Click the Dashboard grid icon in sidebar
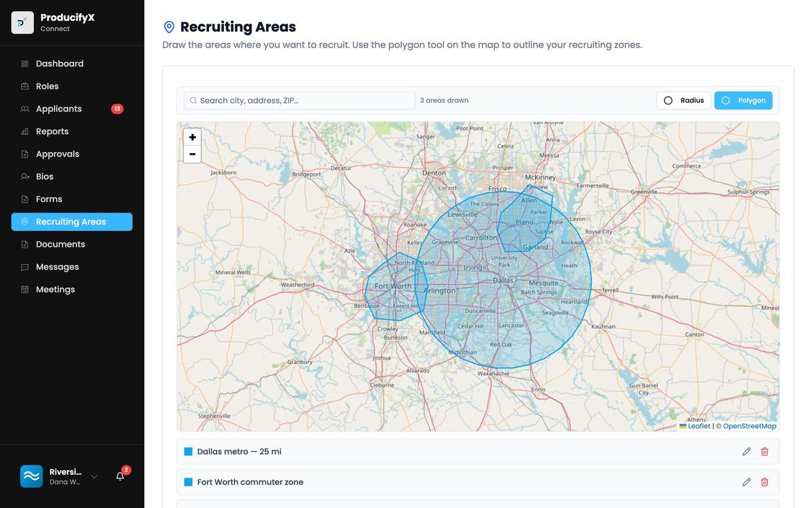812x508 pixels. (x=25, y=64)
